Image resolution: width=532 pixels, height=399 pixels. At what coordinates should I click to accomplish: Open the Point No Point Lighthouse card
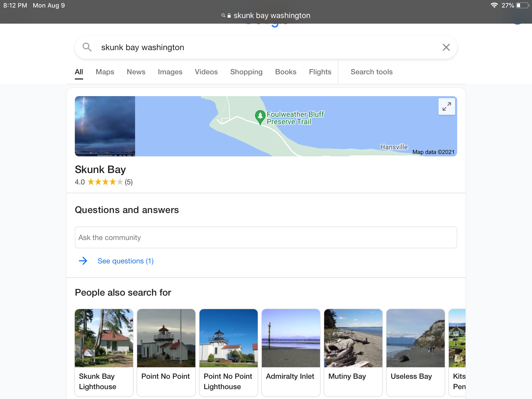(229, 353)
